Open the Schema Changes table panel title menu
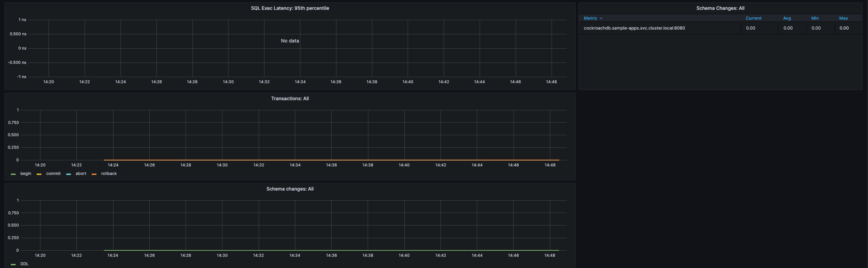Viewport: 868px width, 268px height. pos(720,8)
